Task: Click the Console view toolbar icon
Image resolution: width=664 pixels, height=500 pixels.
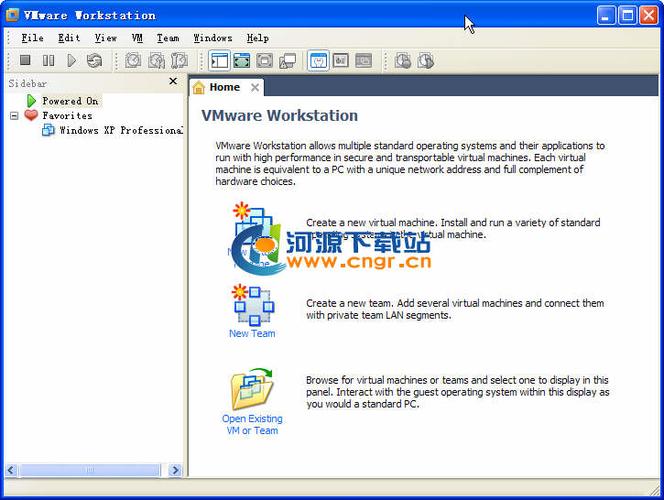Action: click(x=363, y=61)
